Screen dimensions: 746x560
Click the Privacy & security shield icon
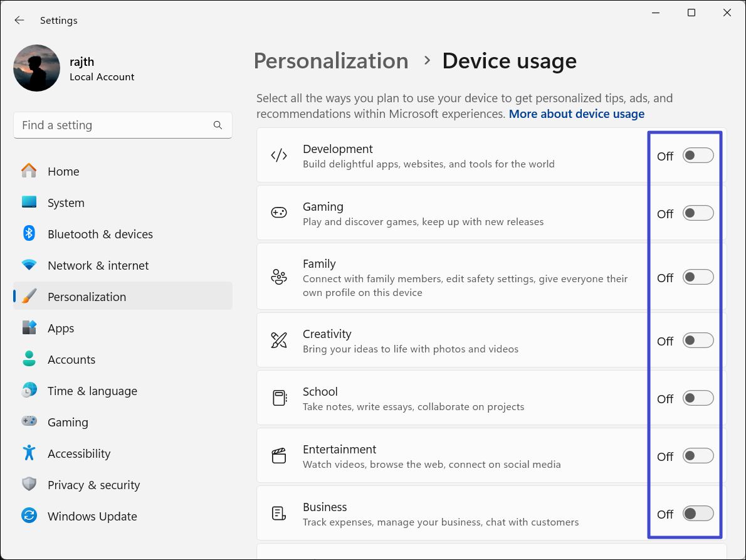pos(29,485)
